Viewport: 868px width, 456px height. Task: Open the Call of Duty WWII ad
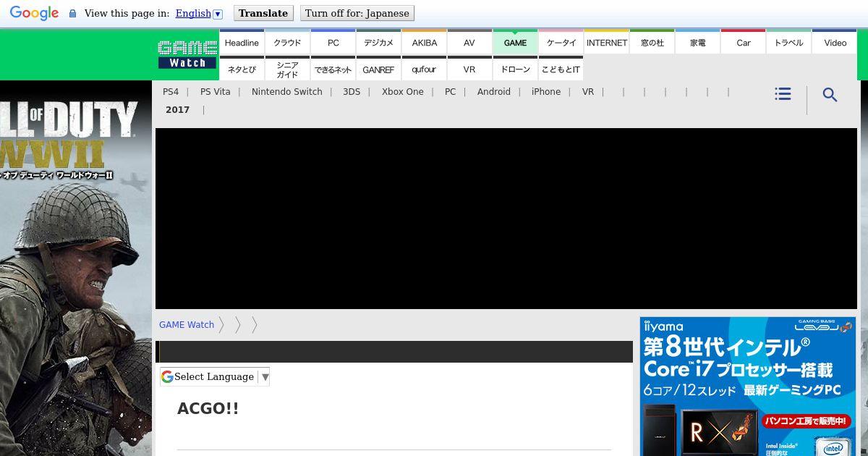pyautogui.click(x=76, y=268)
